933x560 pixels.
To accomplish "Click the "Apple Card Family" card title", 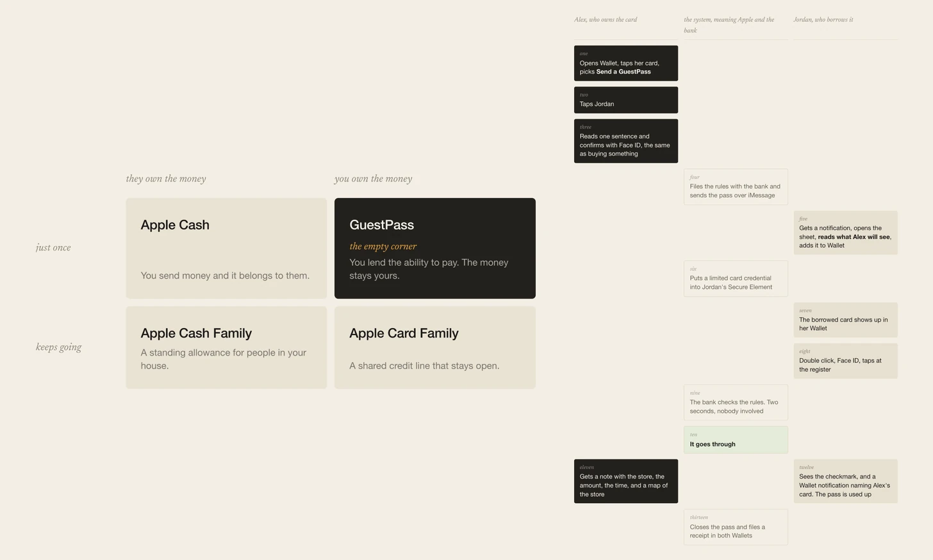I will point(404,333).
